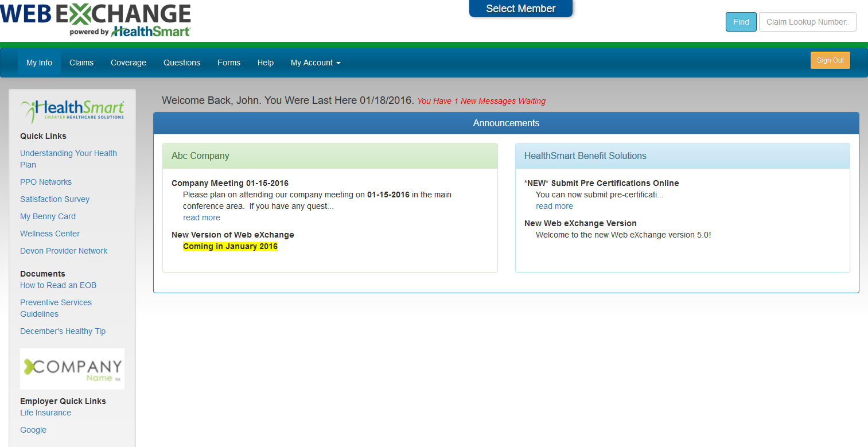868x447 pixels.
Task: Open the PPO Networks link
Action: (x=46, y=182)
